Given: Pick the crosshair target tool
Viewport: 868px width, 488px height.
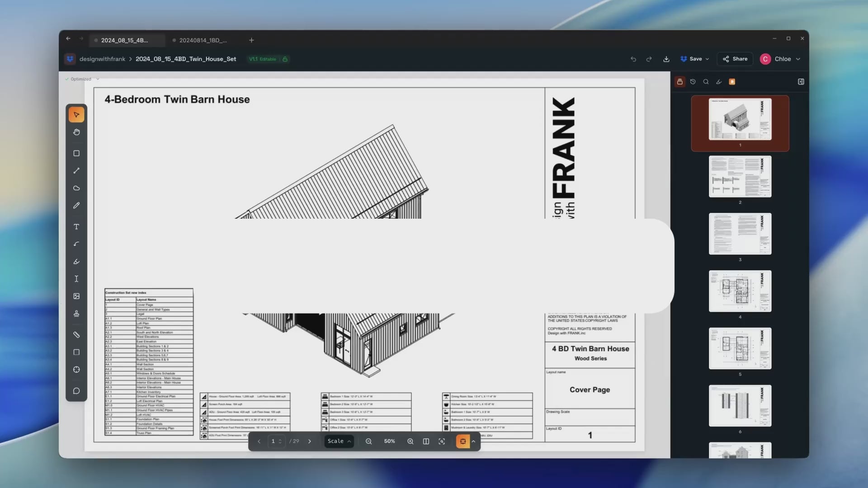Looking at the screenshot, I should point(76,370).
